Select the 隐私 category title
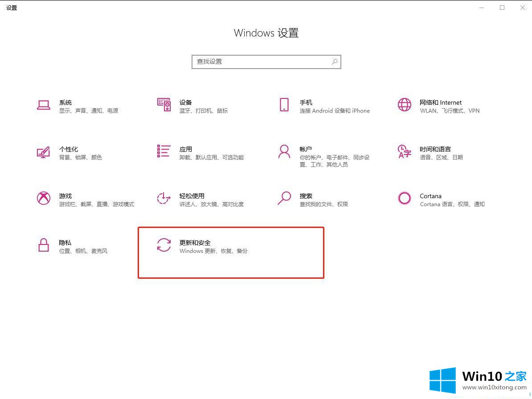This screenshot has height=399, width=532. pos(65,243)
